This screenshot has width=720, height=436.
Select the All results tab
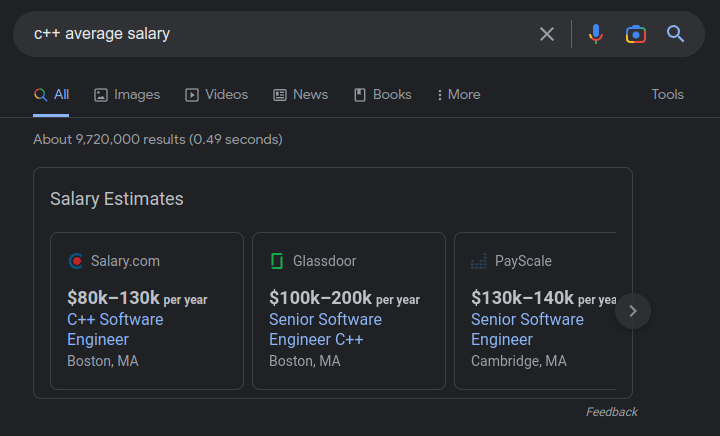(51, 95)
